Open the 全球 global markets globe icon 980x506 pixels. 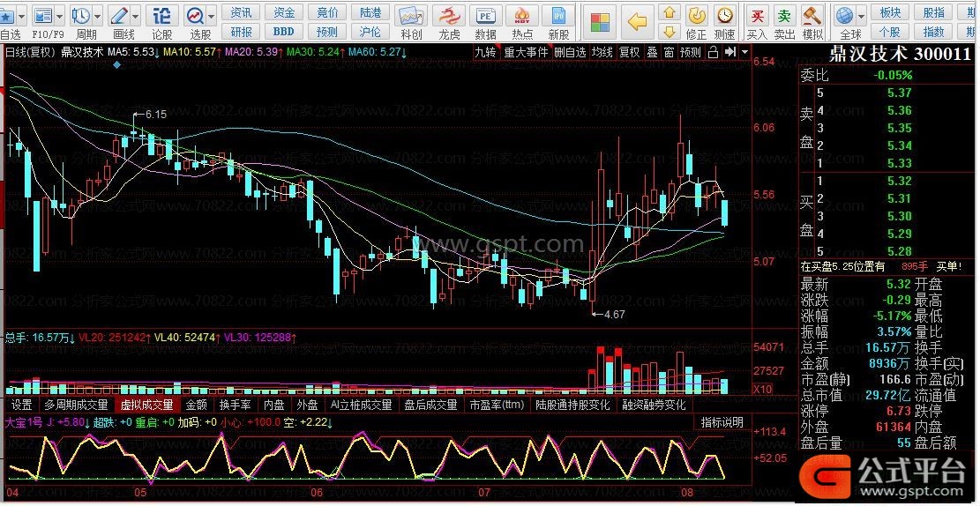tap(845, 16)
